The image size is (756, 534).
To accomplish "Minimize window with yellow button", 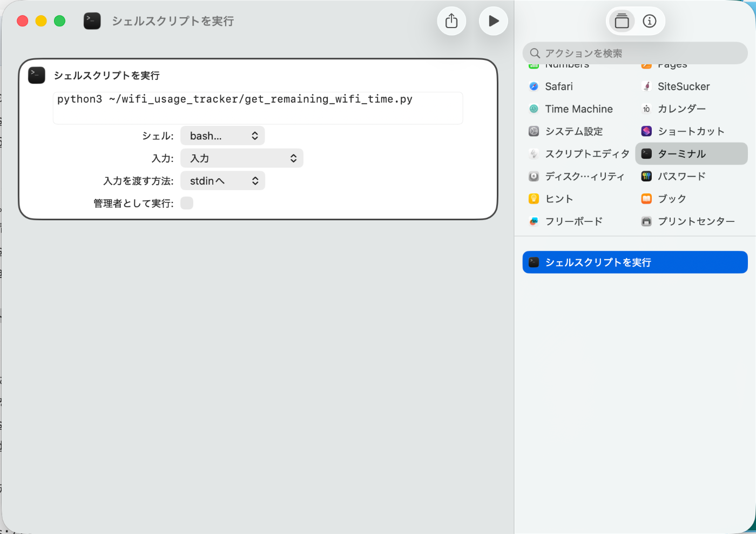I will tap(41, 21).
